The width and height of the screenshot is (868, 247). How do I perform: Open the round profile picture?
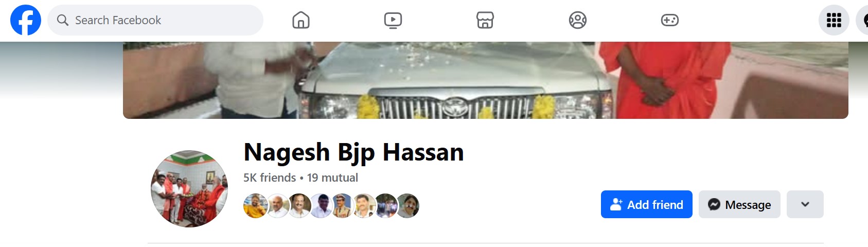coord(189,189)
